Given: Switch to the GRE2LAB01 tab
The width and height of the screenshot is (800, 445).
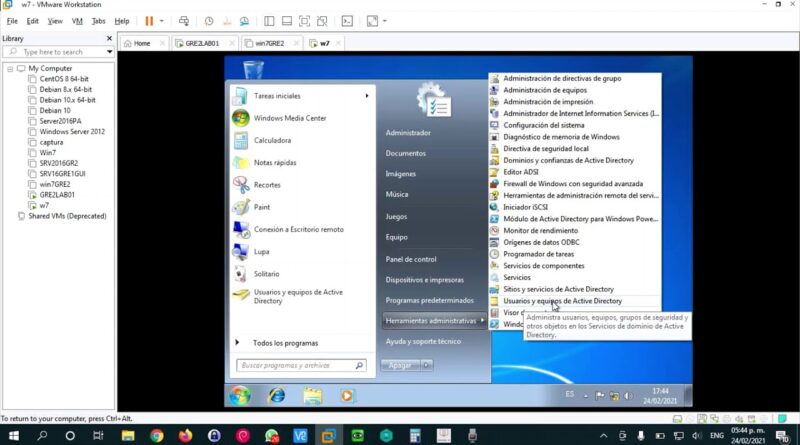Looking at the screenshot, I should pyautogui.click(x=202, y=43).
